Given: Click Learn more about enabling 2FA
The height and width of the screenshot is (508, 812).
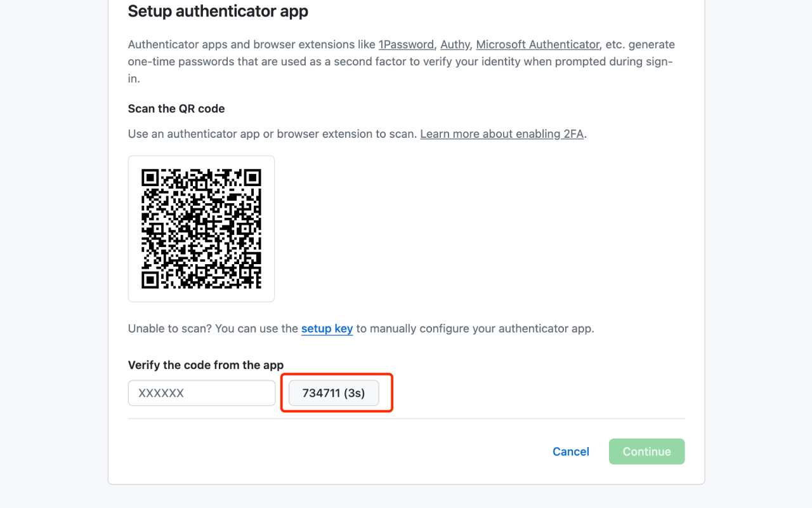Looking at the screenshot, I should 501,134.
